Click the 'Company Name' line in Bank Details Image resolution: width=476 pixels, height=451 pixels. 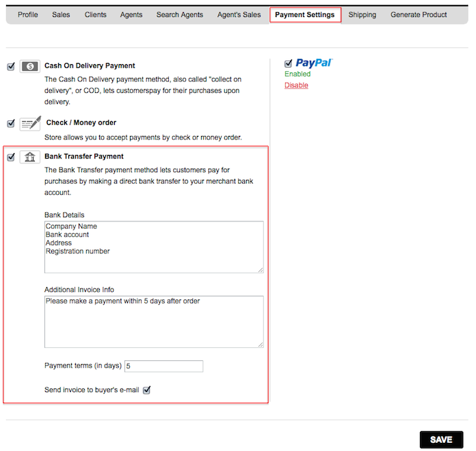(71, 226)
